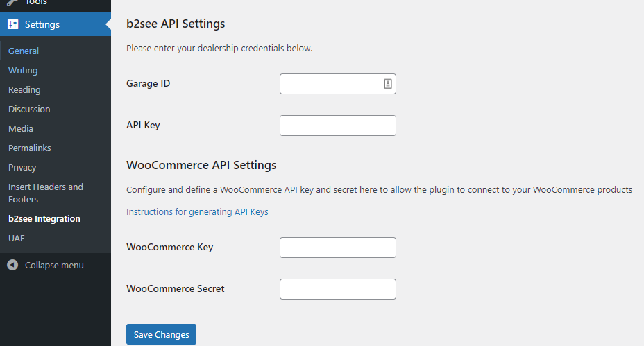This screenshot has width=644, height=346.
Task: Click into the WooCommerce Key field
Action: point(337,248)
